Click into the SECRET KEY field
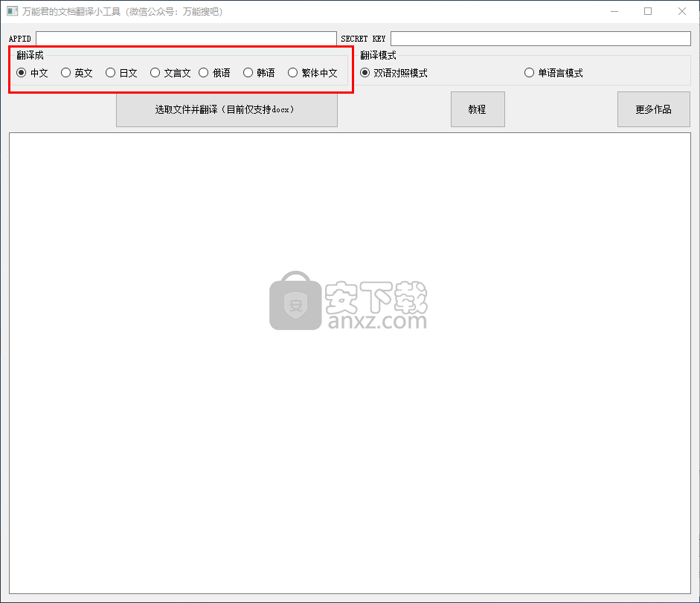Viewport: 700px width, 603px height. point(540,39)
